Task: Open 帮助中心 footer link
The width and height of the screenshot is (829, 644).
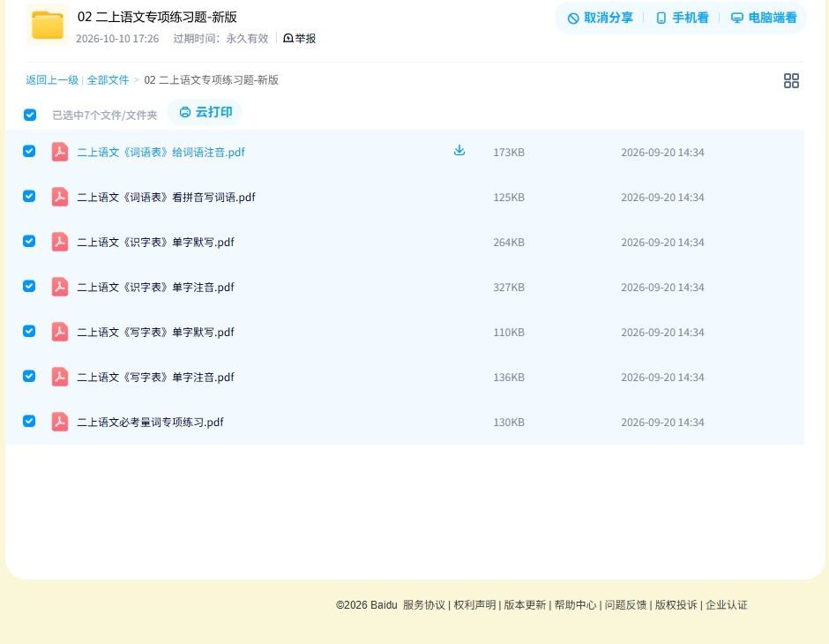Action: [575, 605]
